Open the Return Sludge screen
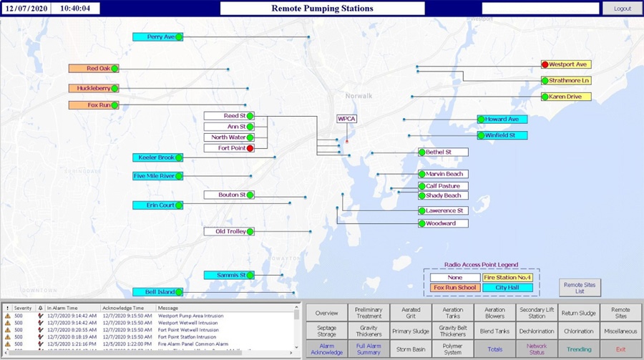Viewport: 644px width, 360px height. 579,313
